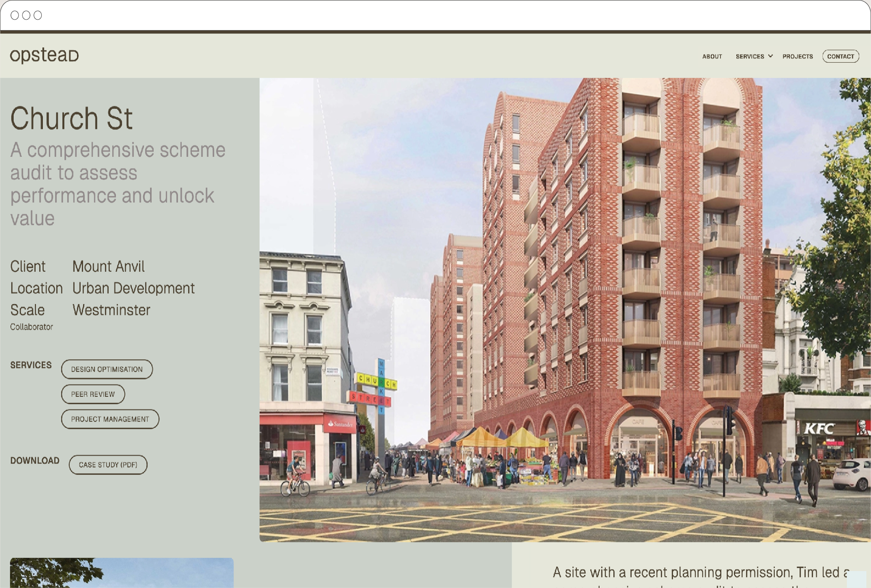
Task: Open the Contact button
Action: tap(841, 57)
